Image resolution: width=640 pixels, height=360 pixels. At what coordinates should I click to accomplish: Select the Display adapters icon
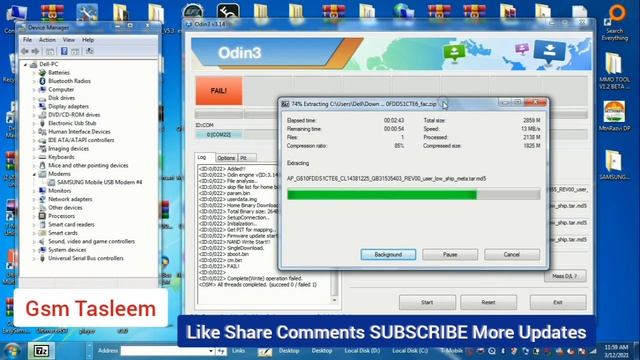click(42, 106)
